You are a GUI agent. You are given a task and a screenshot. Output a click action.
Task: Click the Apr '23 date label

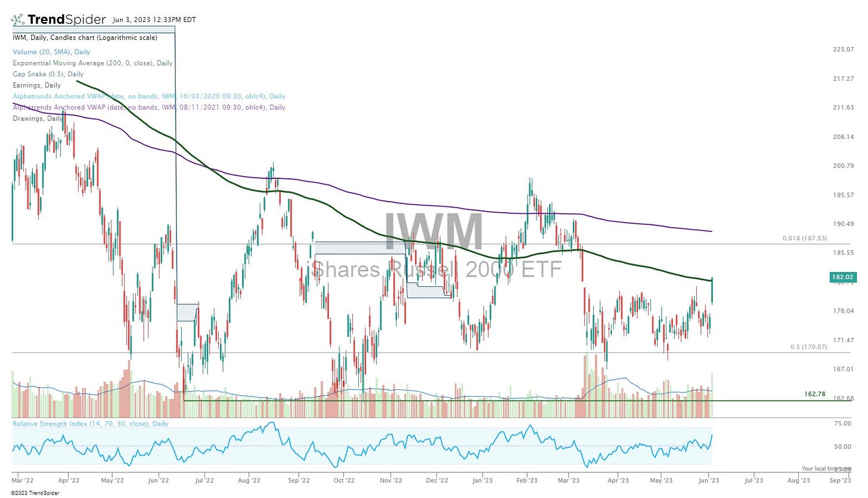pos(618,480)
